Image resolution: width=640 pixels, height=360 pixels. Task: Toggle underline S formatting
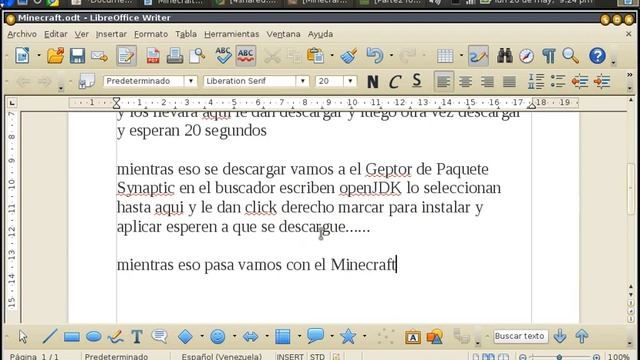416,81
